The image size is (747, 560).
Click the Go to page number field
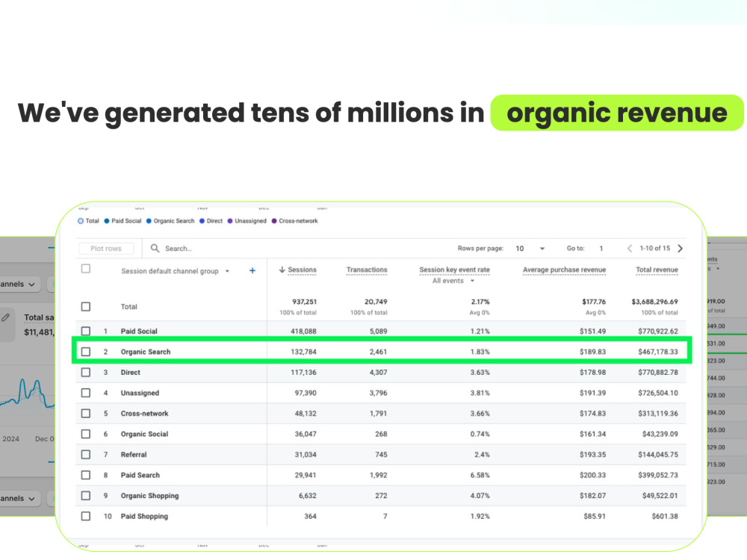(x=601, y=248)
